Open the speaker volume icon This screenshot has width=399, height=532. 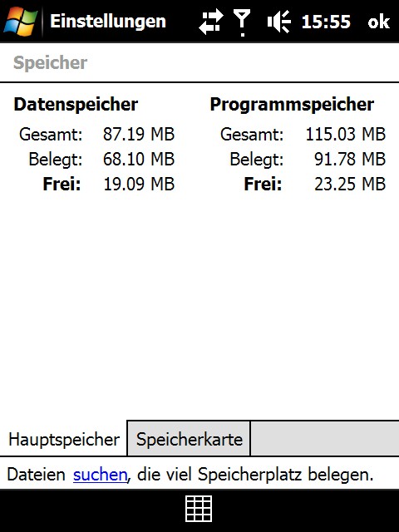click(279, 22)
